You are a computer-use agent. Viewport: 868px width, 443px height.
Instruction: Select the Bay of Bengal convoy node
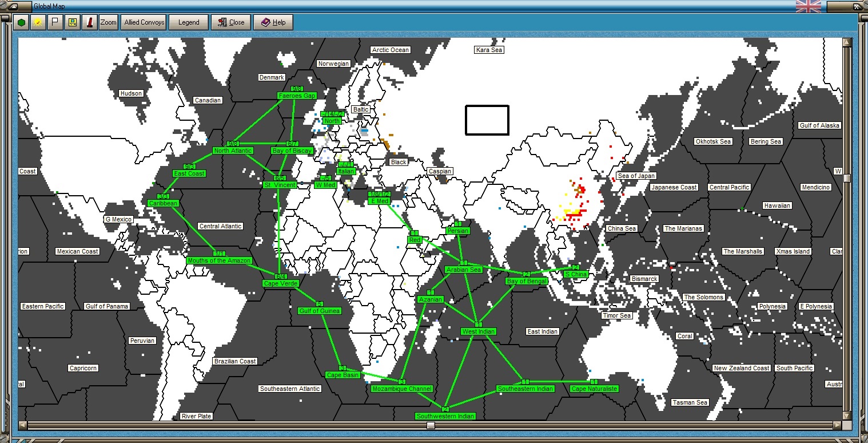click(527, 281)
